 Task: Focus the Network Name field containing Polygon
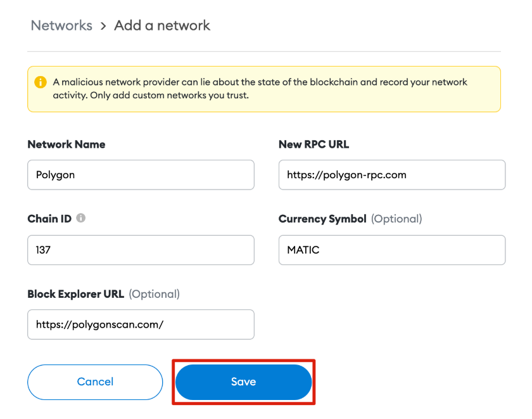coord(141,174)
